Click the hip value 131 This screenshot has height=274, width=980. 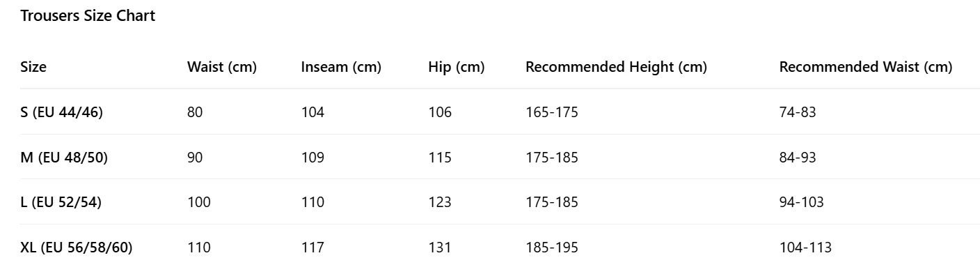click(x=440, y=248)
